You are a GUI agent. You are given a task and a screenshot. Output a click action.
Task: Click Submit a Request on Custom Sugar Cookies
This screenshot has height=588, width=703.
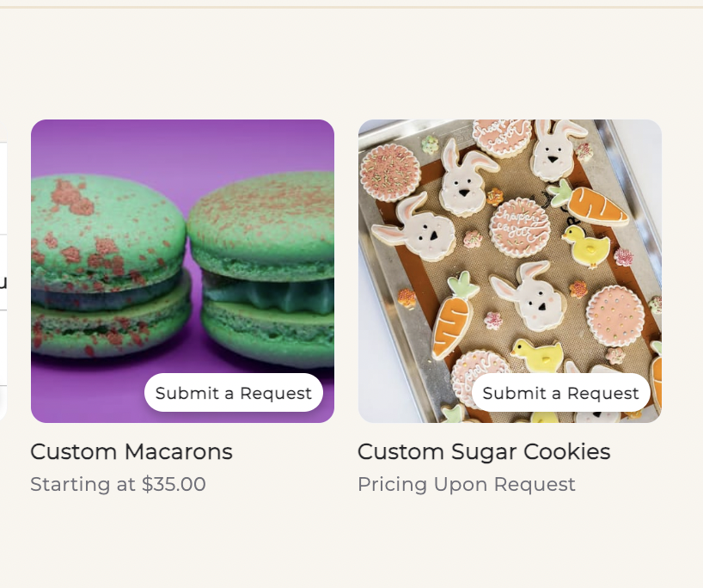pos(561,393)
